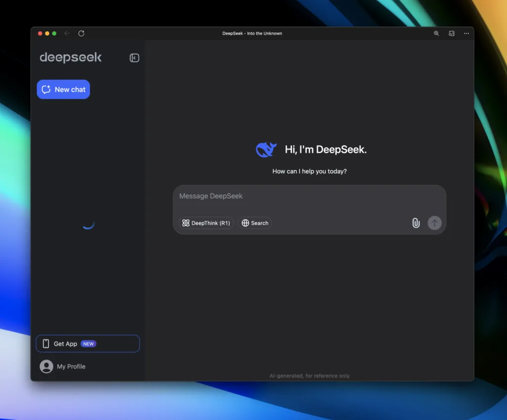Go back using the back arrow
The height and width of the screenshot is (420, 507).
point(67,33)
